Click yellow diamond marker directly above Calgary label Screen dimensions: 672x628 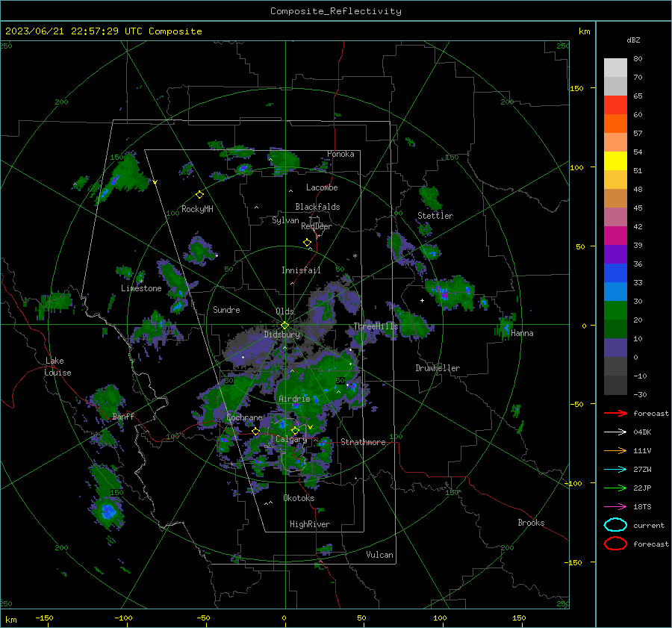pyautogui.click(x=295, y=430)
